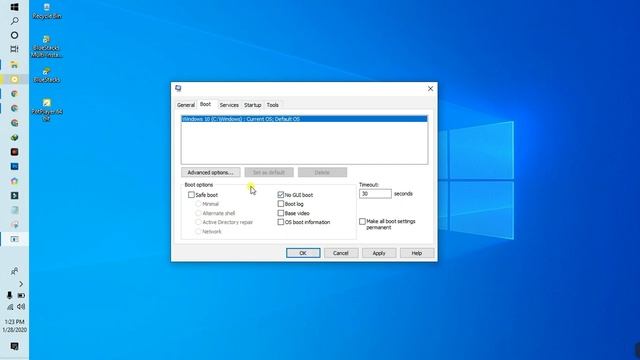Select the Boot tab
This screenshot has height=360, width=640.
(x=205, y=104)
